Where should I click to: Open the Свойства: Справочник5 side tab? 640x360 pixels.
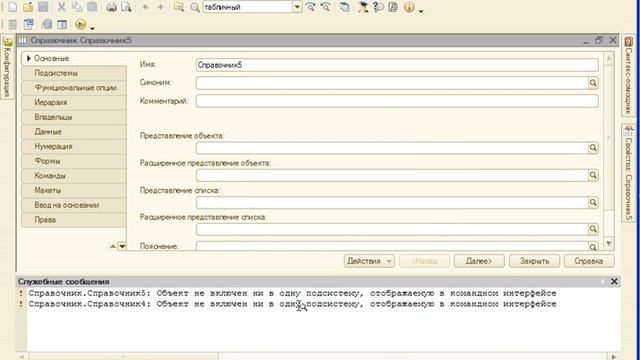pos(629,173)
